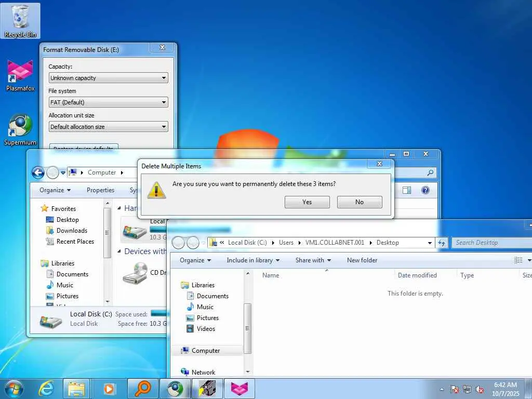Screen dimensions: 532x399
Task: Select Network in Desktop window sidebar
Action: point(203,372)
